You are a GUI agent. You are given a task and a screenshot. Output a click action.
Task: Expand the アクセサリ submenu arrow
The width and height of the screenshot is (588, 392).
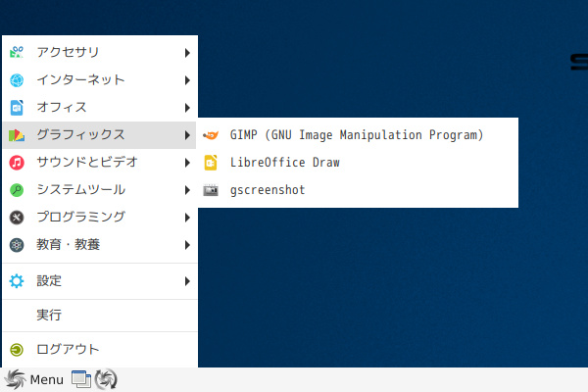[187, 53]
